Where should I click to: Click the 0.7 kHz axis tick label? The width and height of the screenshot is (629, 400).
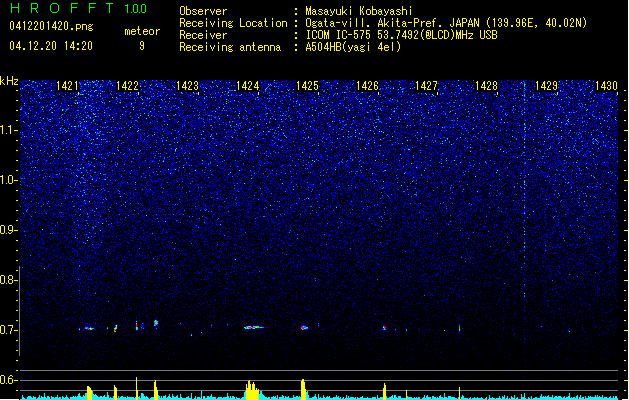(9, 330)
